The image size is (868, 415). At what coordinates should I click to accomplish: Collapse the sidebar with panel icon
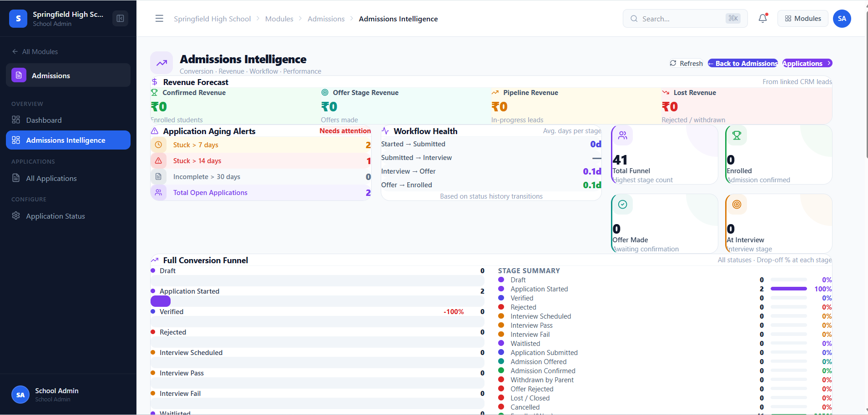120,19
